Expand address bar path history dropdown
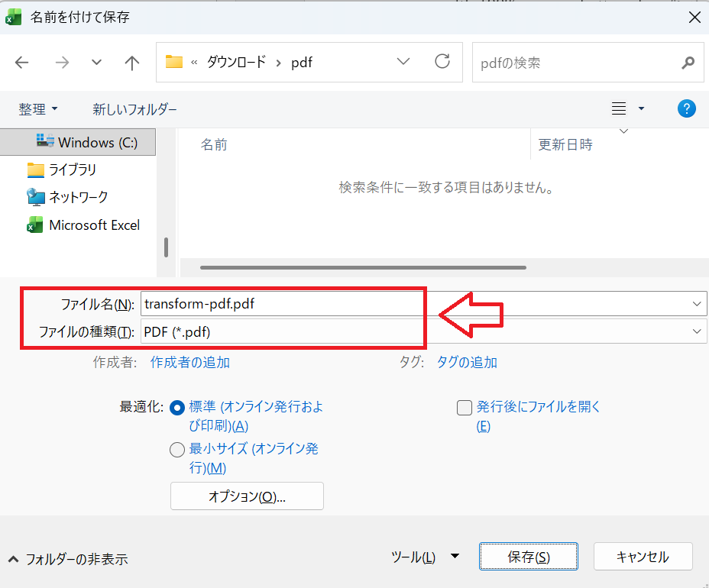The height and width of the screenshot is (588, 709). click(403, 61)
